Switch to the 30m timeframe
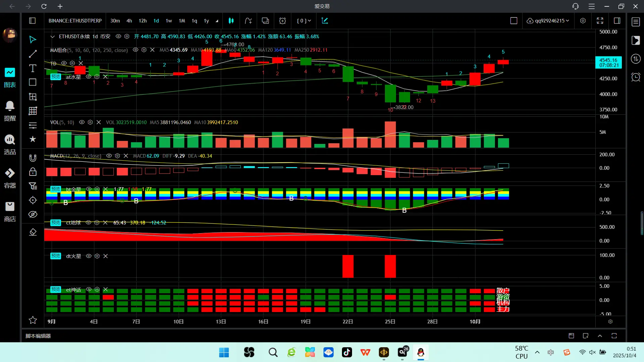Image resolution: width=644 pixels, height=362 pixels. pyautogui.click(x=115, y=21)
